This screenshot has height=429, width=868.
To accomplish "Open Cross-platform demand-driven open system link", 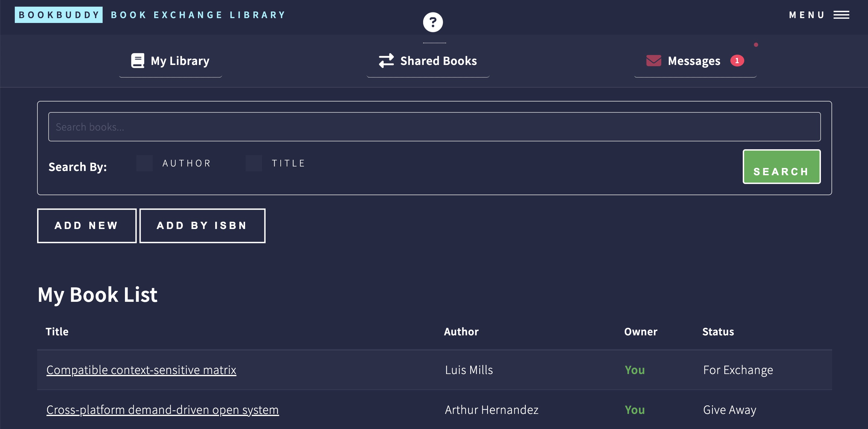I will point(162,410).
